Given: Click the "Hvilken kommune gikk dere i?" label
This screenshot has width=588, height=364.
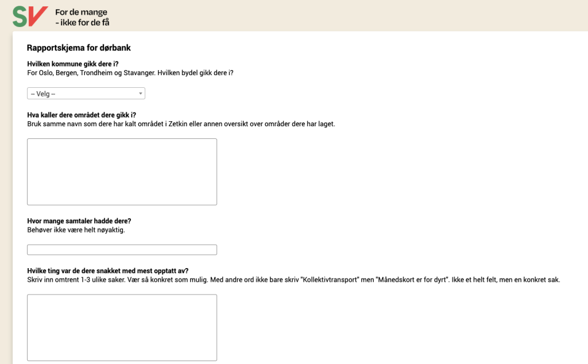Looking at the screenshot, I should click(73, 64).
